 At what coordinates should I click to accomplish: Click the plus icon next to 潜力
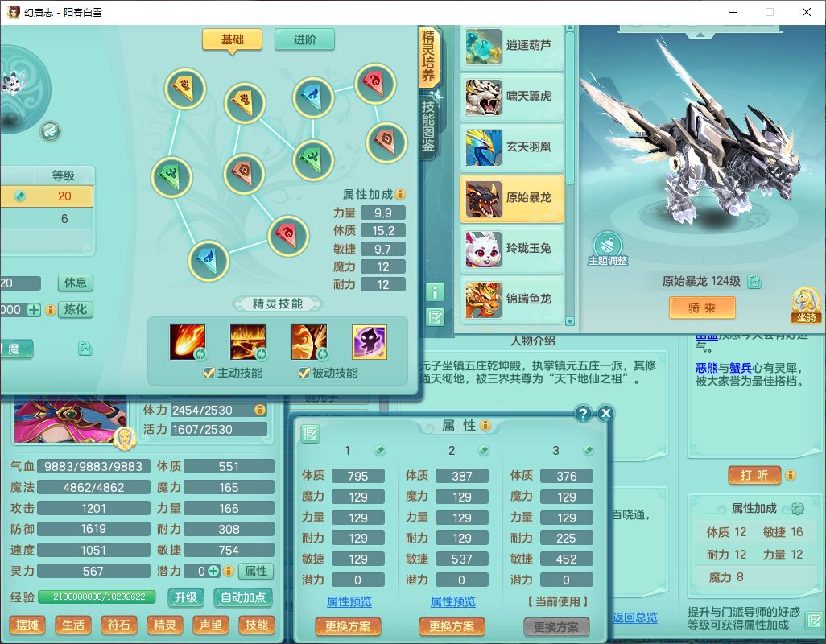(x=213, y=571)
